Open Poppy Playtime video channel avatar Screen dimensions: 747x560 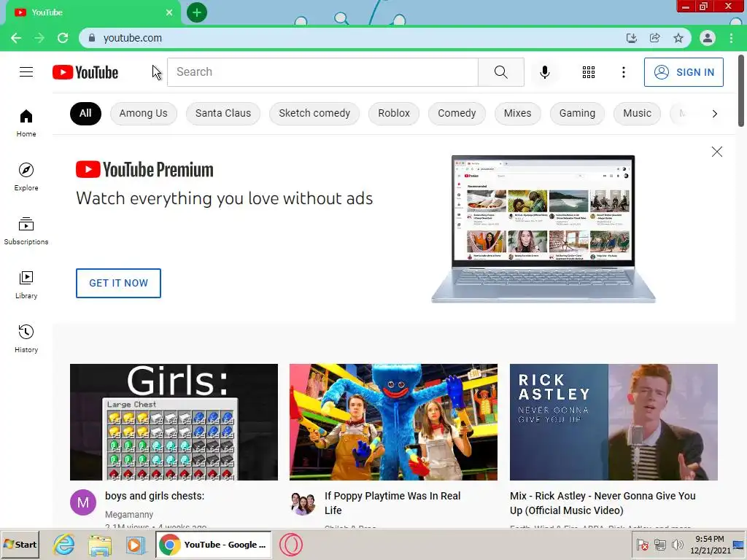(x=303, y=502)
